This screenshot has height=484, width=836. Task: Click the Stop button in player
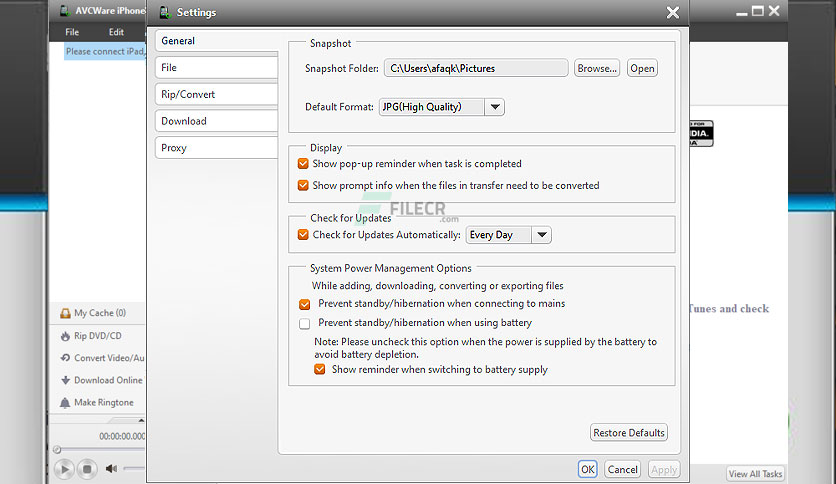[x=87, y=469]
